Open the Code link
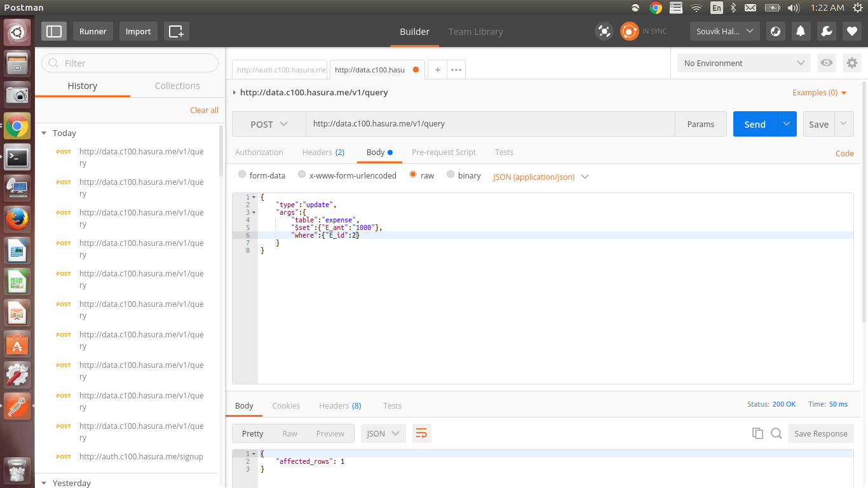This screenshot has height=488, width=868. pos(844,153)
